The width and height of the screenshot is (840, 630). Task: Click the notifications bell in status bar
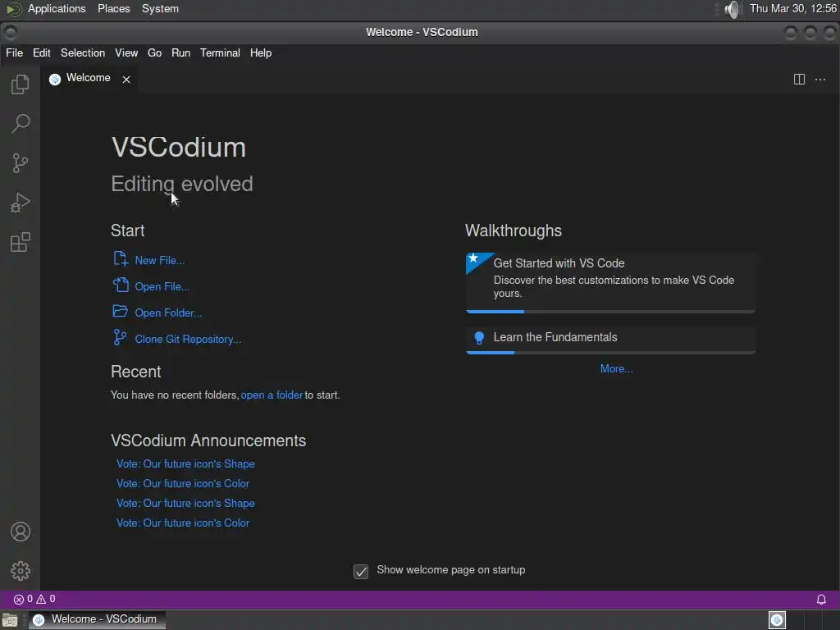tap(820, 599)
